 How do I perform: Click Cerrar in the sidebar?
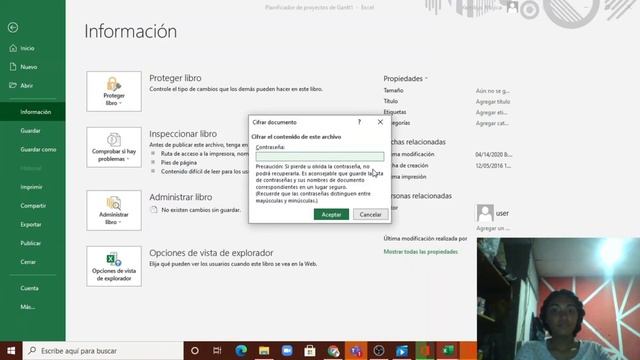28,262
